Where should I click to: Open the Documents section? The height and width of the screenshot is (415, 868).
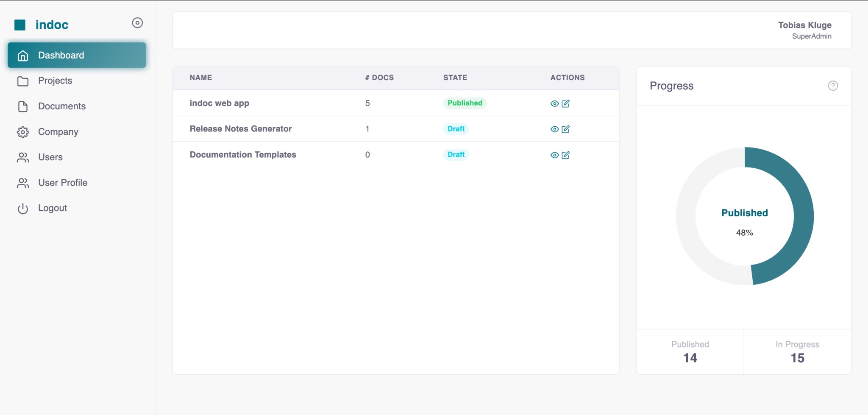click(x=62, y=106)
